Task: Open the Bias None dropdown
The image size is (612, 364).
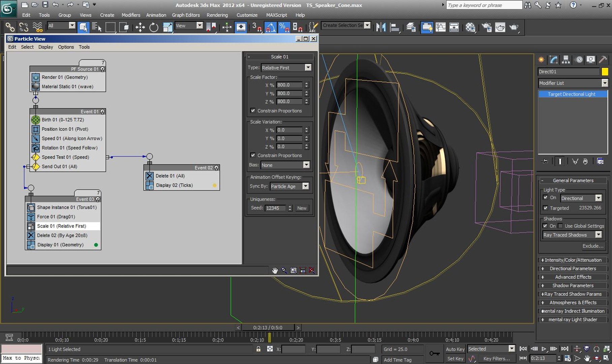Action: coord(285,165)
